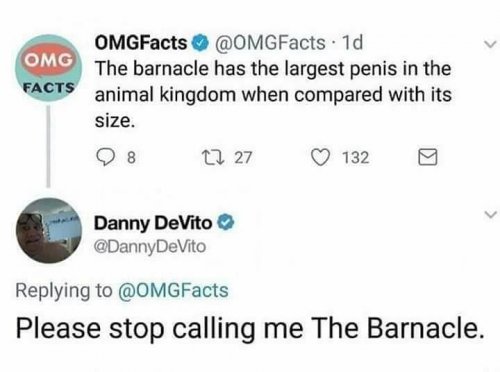Click Danny DeVito's verified checkmark badge
Screen dimensions: 500x372
(x=226, y=223)
